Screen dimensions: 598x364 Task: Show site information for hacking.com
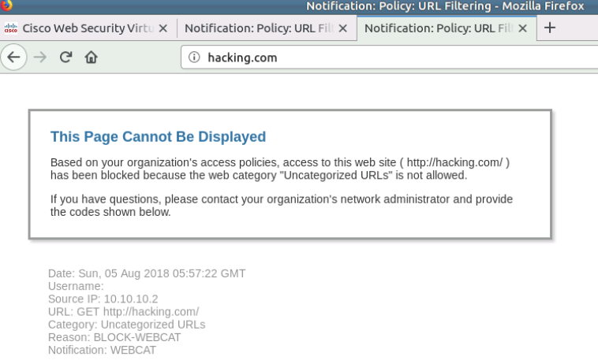point(194,58)
